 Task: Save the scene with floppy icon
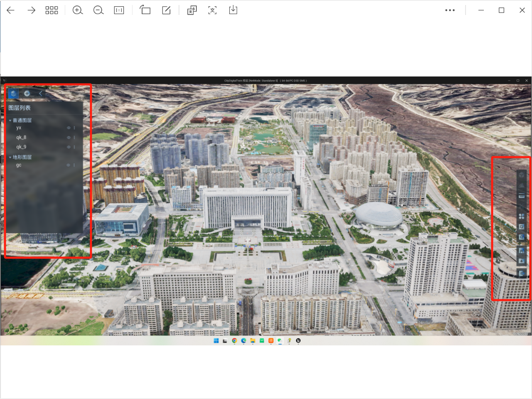click(x=522, y=251)
